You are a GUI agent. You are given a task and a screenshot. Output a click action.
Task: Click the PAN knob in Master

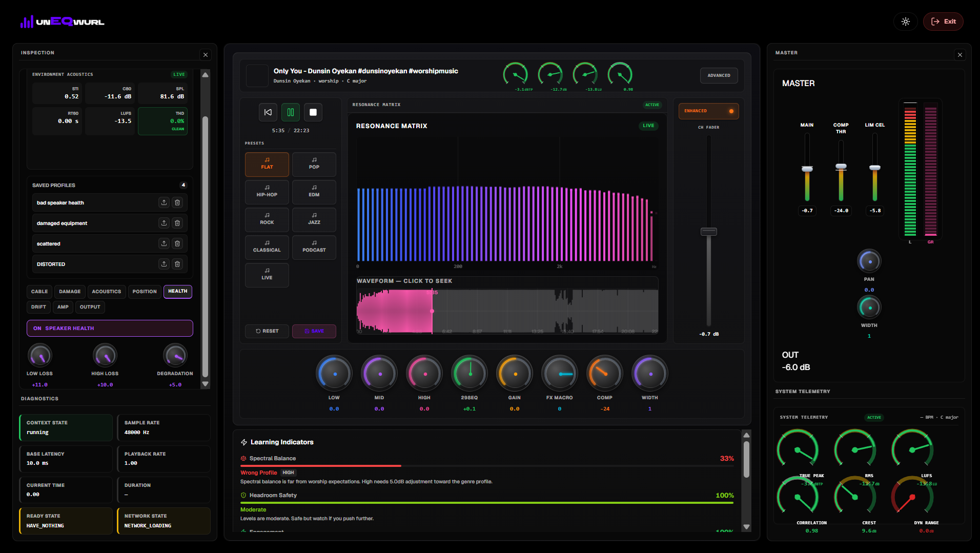coord(869,261)
